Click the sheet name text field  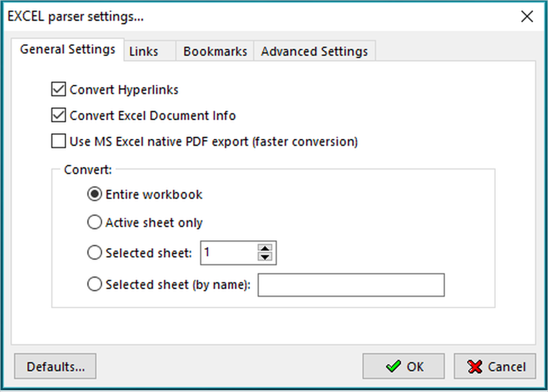coord(351,285)
